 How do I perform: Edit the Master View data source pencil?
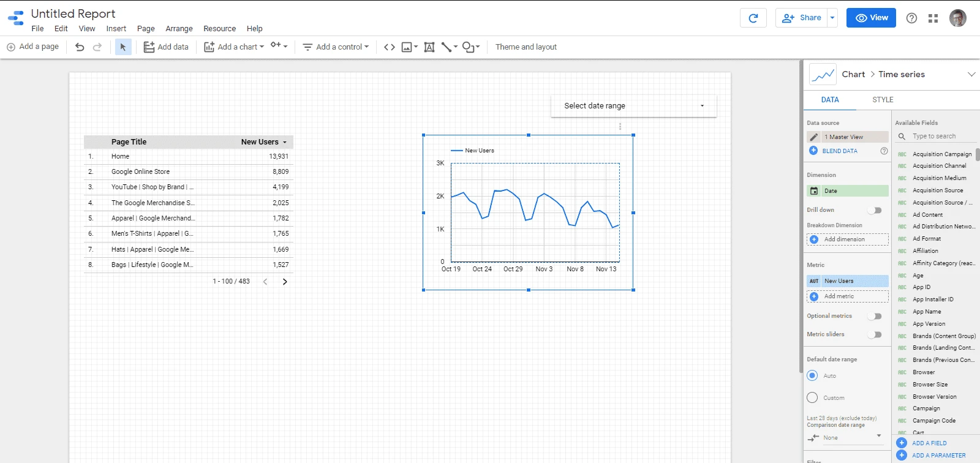click(x=814, y=137)
